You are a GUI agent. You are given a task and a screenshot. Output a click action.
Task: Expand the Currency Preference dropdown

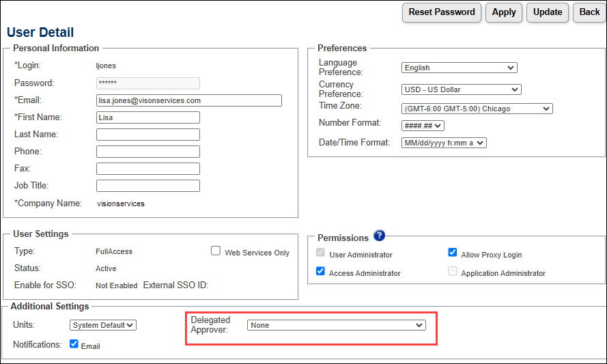(x=461, y=89)
